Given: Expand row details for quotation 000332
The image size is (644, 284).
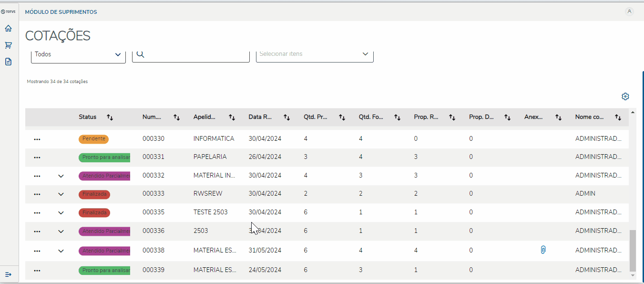Looking at the screenshot, I should [x=61, y=176].
